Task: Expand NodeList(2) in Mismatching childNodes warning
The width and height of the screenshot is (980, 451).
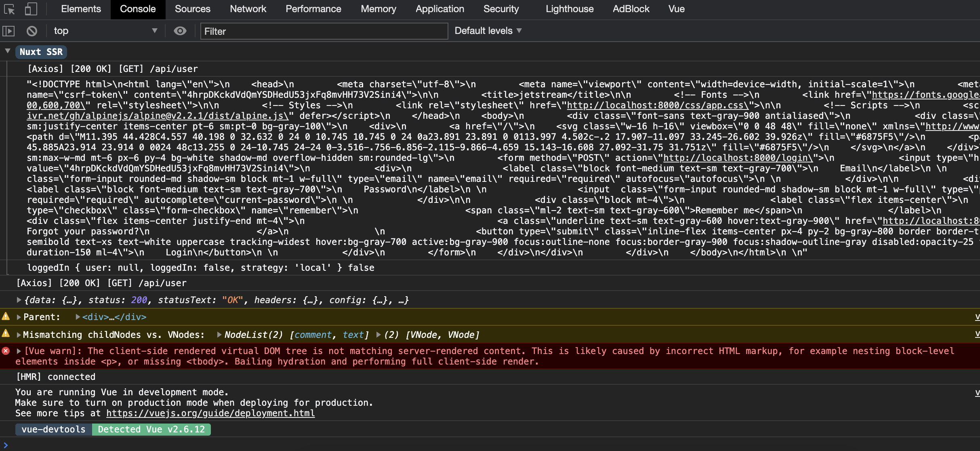Action: pos(219,335)
